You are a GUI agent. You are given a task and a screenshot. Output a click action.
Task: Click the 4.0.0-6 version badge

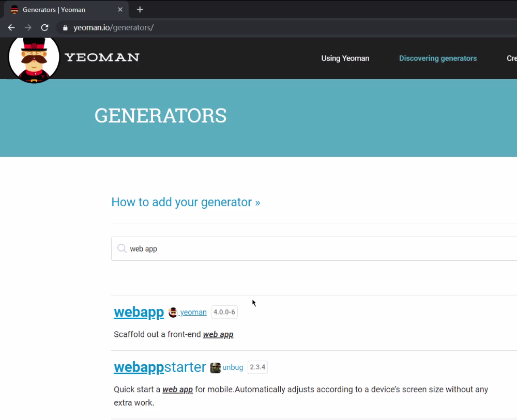point(224,312)
